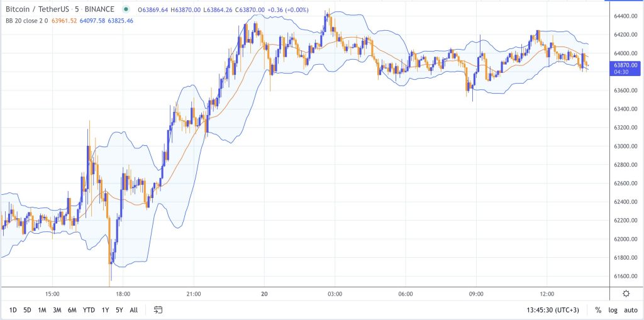
Task: Click the L63864.26 low value
Action: click(218, 10)
